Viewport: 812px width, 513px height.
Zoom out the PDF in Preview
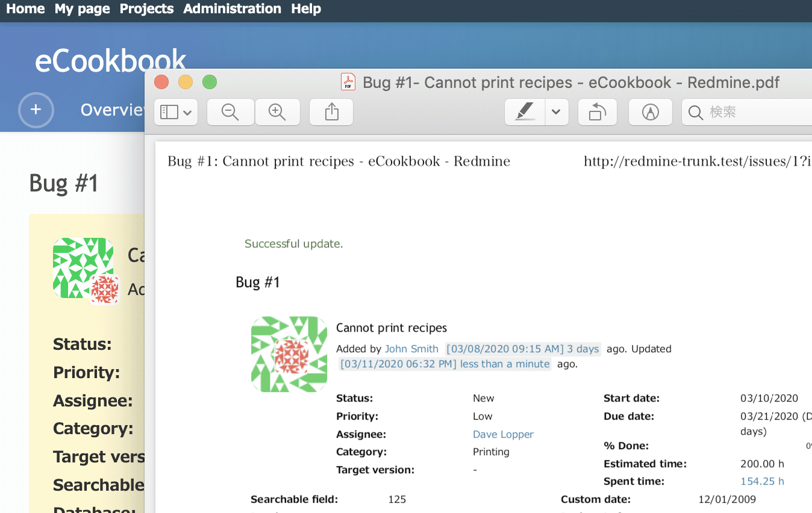coord(230,112)
